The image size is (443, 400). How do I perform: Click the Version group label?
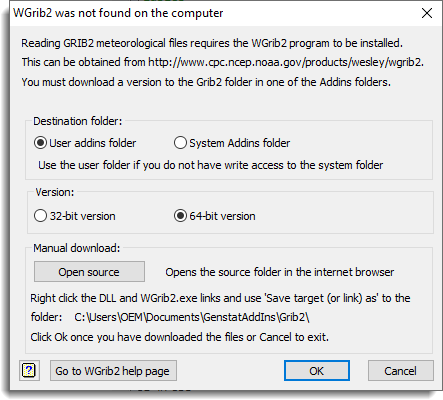coord(55,192)
